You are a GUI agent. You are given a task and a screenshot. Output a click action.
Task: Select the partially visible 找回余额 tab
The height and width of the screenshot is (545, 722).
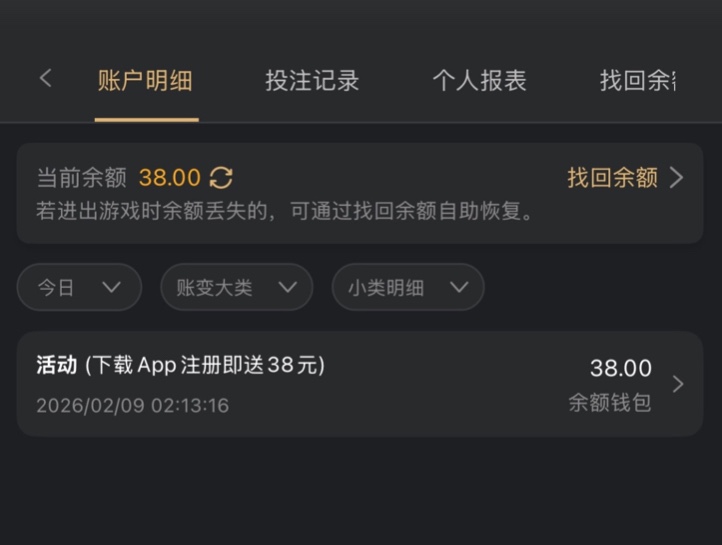[638, 81]
